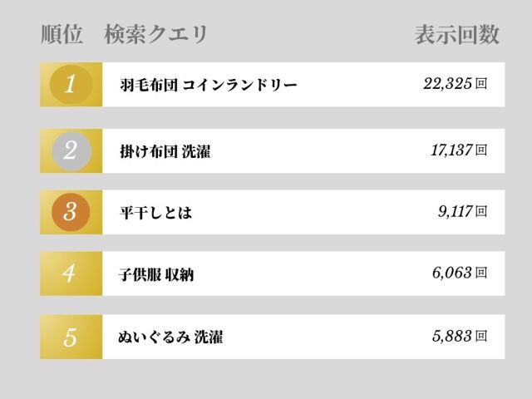Click the 17,137回 impression count
532x399 pixels.
click(x=458, y=150)
